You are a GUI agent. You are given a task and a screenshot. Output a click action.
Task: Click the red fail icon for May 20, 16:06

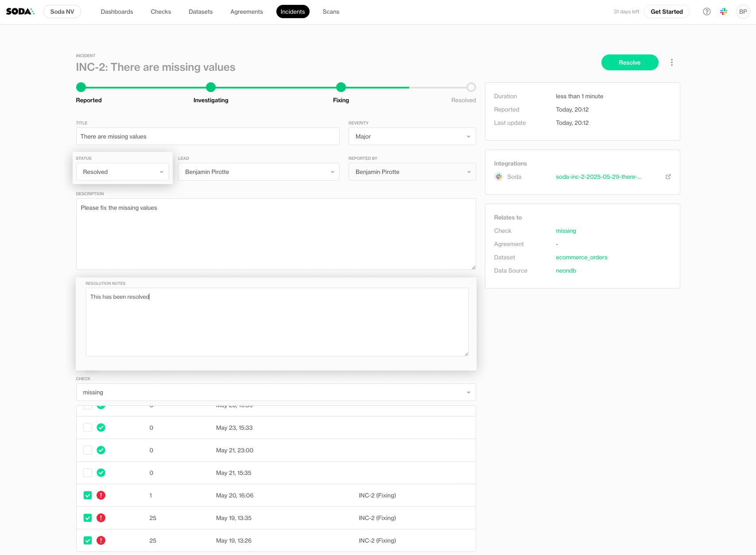[x=101, y=495]
